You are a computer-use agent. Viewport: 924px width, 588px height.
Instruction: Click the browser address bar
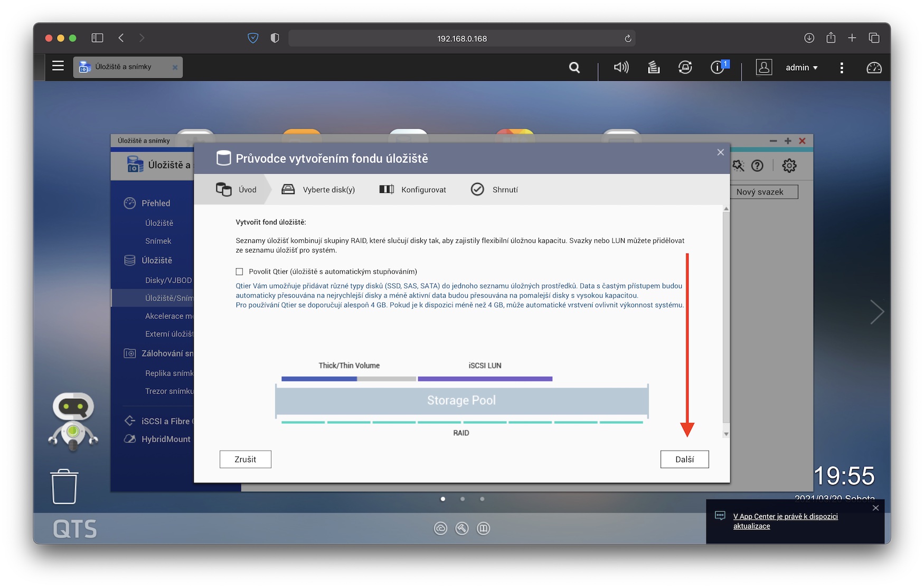tap(461, 39)
